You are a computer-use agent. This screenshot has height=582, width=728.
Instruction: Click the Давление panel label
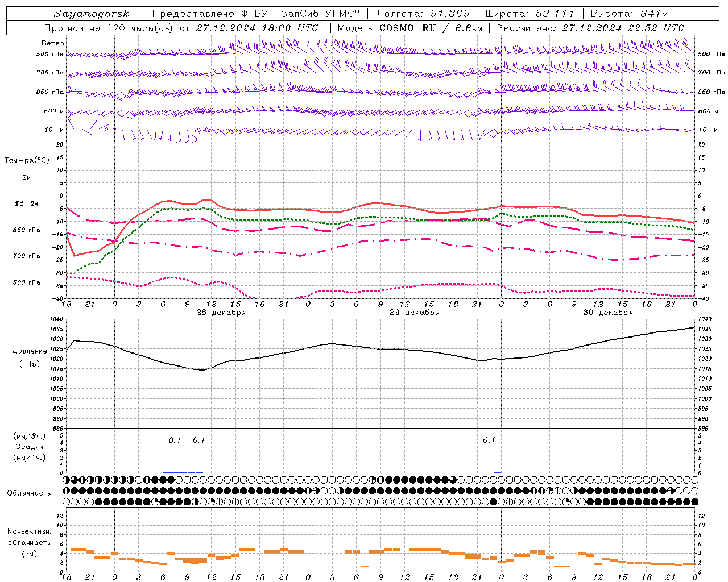point(29,351)
